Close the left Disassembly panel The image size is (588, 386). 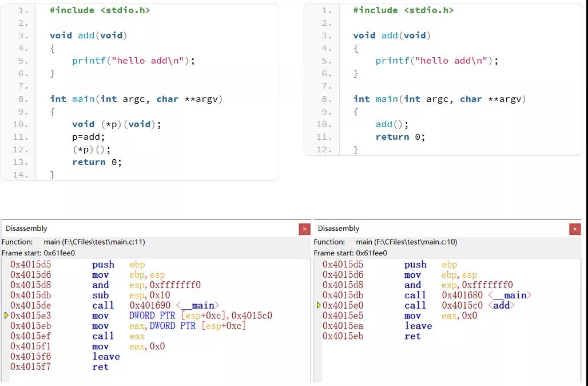304,229
